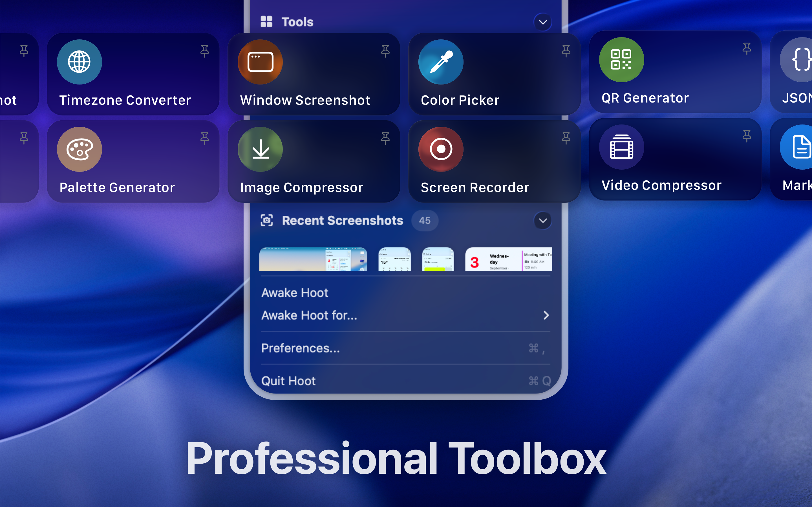Screen dimensions: 812x507
Task: Open the calendar Wednesday screenshot thumbnail
Action: coord(508,259)
